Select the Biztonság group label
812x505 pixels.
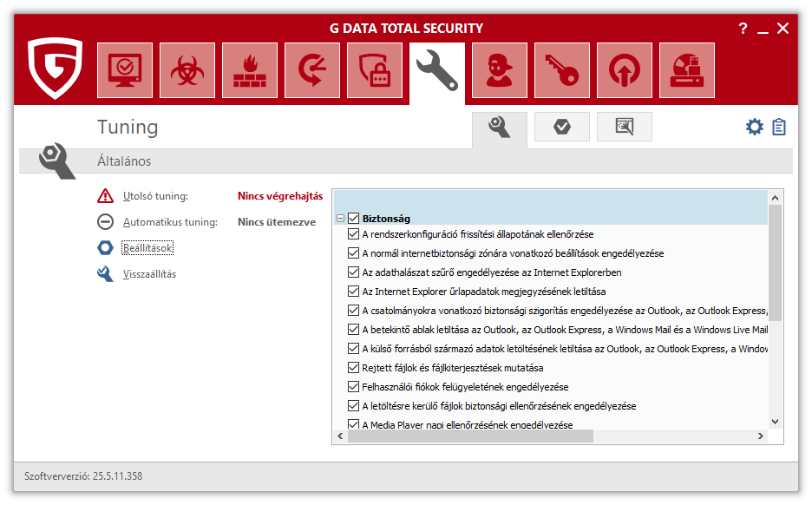pyautogui.click(x=386, y=219)
